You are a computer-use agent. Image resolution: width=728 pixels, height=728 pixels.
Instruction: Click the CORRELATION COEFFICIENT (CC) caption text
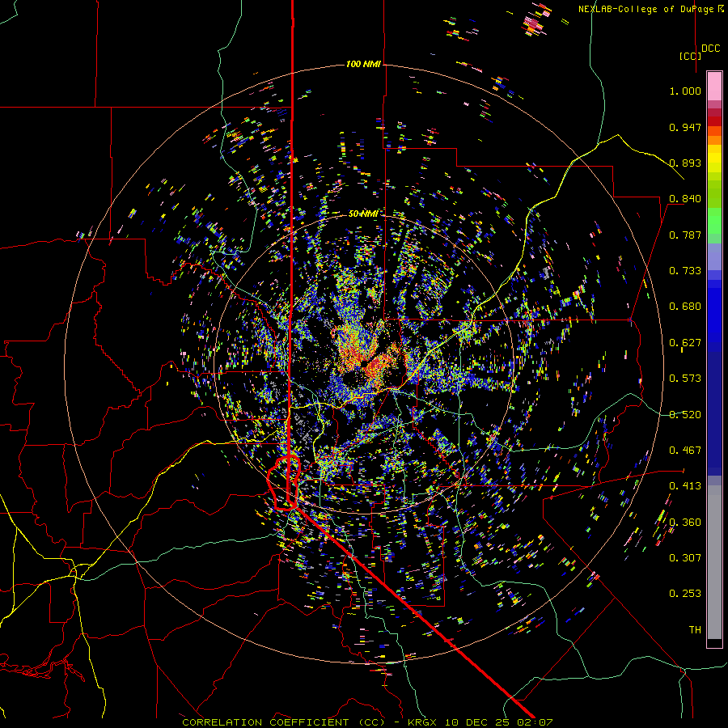pos(284,722)
